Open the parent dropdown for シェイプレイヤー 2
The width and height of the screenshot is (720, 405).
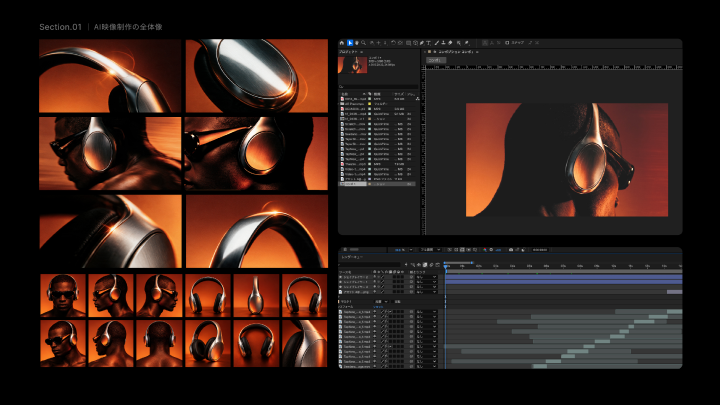(427, 277)
